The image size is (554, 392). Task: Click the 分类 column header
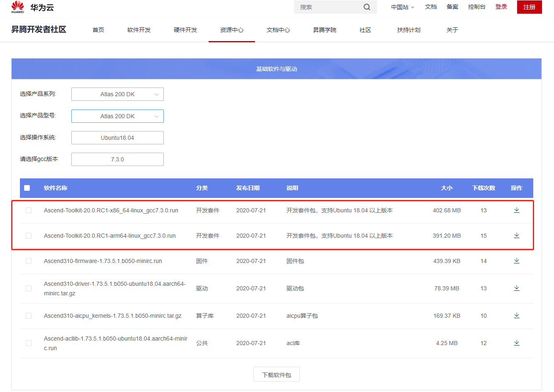click(202, 188)
